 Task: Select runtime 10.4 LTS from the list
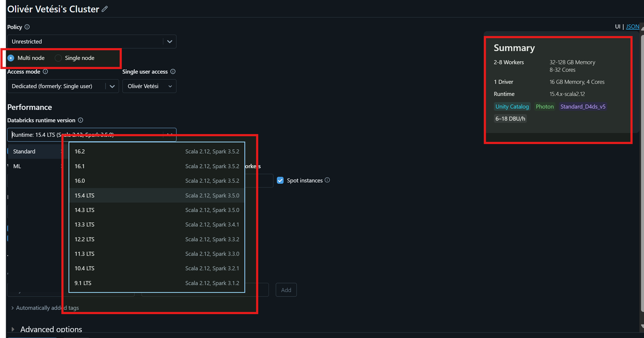(157, 268)
